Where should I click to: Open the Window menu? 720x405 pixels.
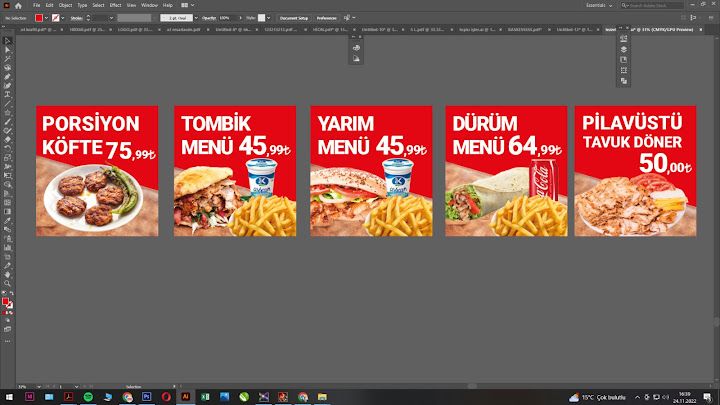click(x=149, y=5)
